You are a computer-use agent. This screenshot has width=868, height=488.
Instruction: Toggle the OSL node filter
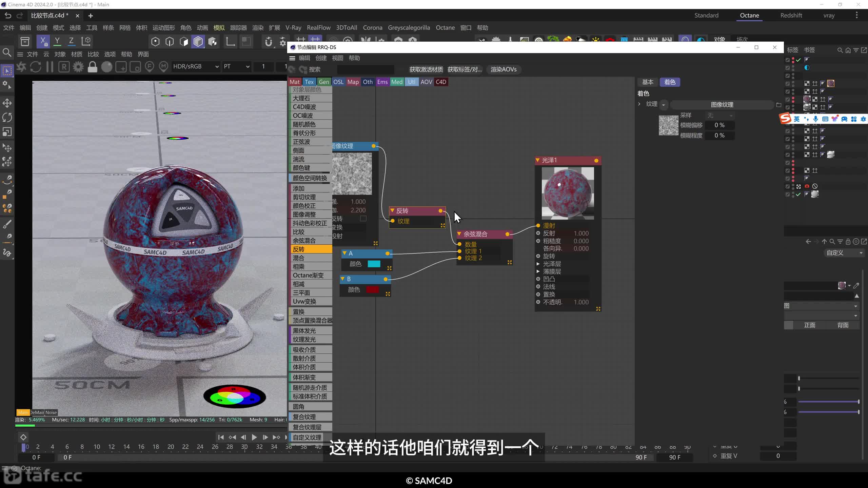pos(338,82)
